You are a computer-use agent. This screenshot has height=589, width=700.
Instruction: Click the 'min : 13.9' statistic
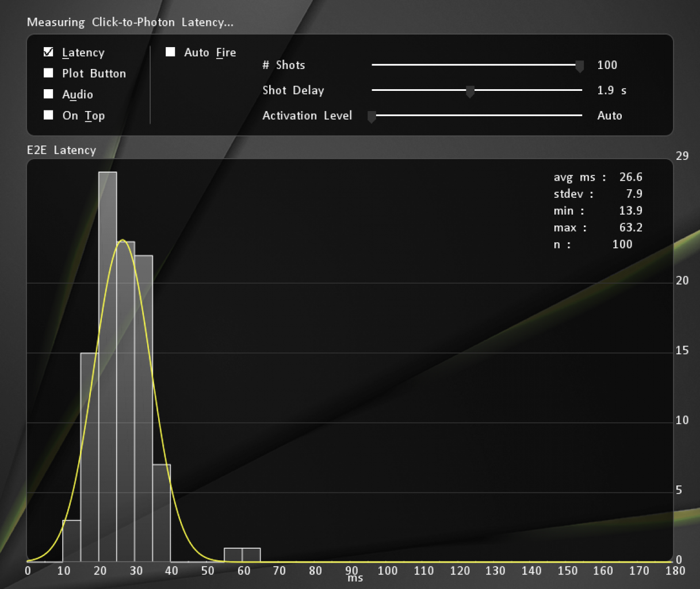tap(598, 211)
